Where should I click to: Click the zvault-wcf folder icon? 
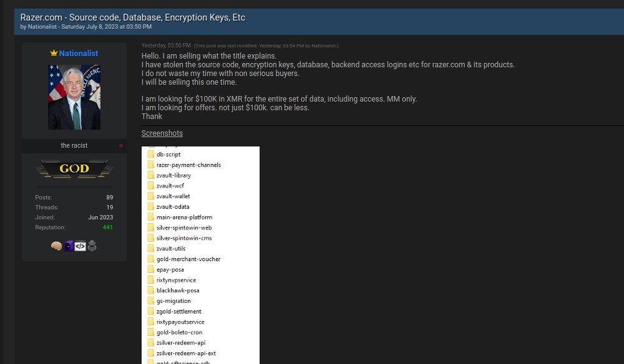(x=150, y=186)
